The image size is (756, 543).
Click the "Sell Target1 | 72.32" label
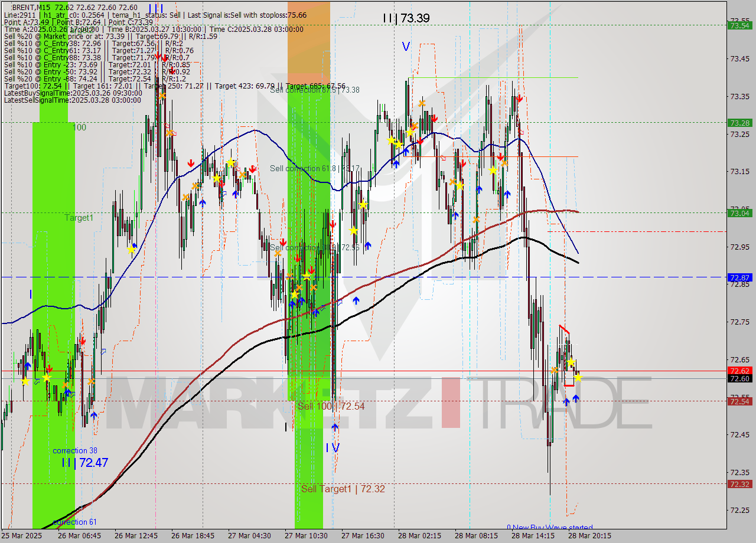[343, 489]
